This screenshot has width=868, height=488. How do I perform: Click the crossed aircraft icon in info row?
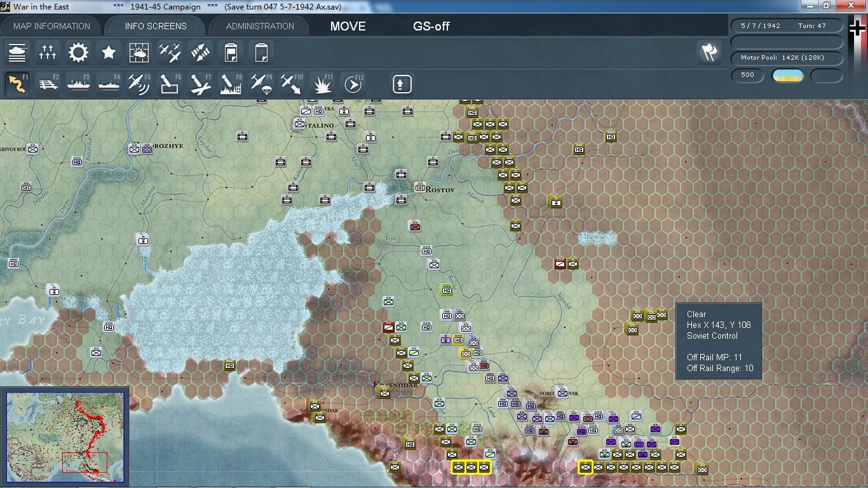coord(200,52)
